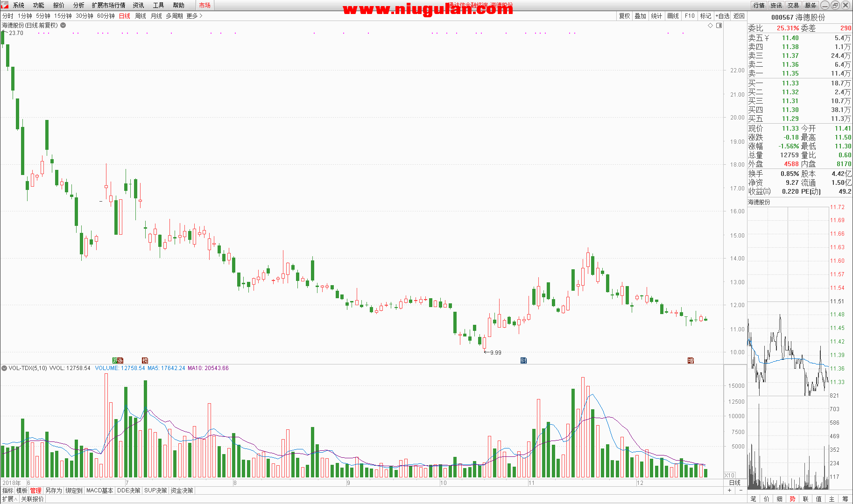Open the 系统 menu
This screenshot has height=504, width=853.
pos(19,5)
